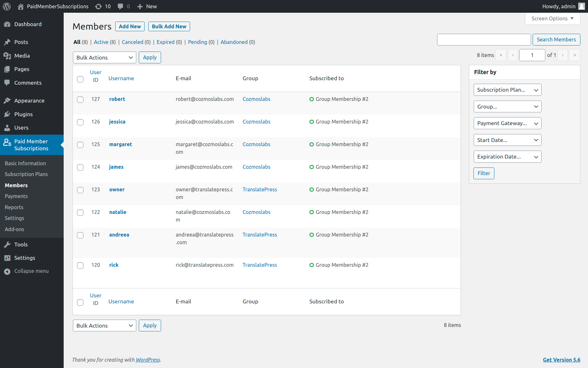
Task: Toggle the select-all checkbox in table header
Action: click(x=80, y=79)
